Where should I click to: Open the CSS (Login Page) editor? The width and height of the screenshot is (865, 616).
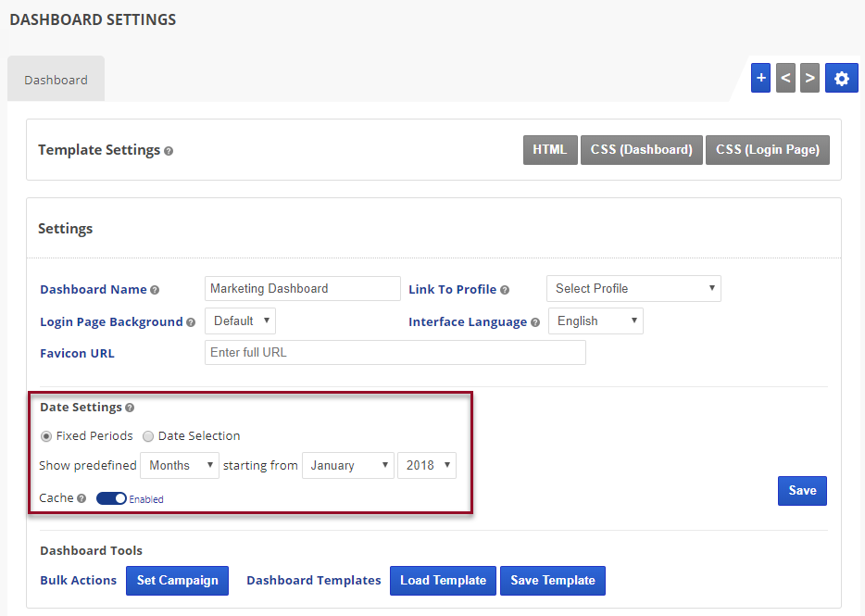point(767,150)
